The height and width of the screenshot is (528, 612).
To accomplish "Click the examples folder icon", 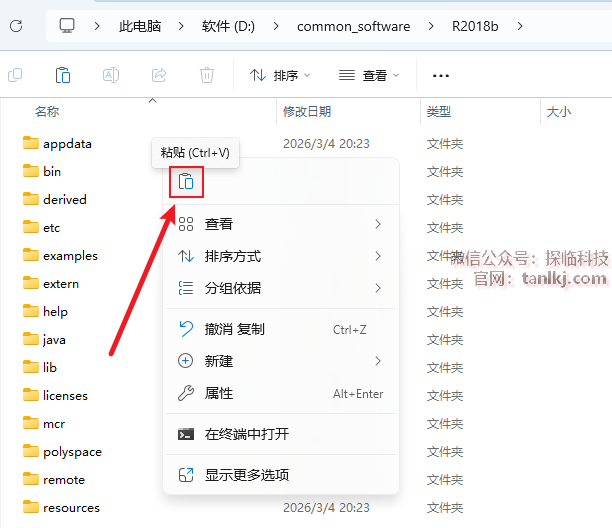I will [31, 255].
